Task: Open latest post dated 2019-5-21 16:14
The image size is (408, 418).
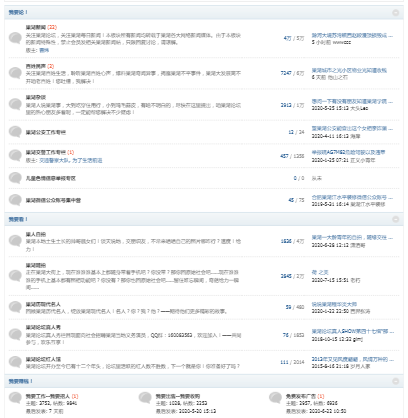Action: point(352,197)
